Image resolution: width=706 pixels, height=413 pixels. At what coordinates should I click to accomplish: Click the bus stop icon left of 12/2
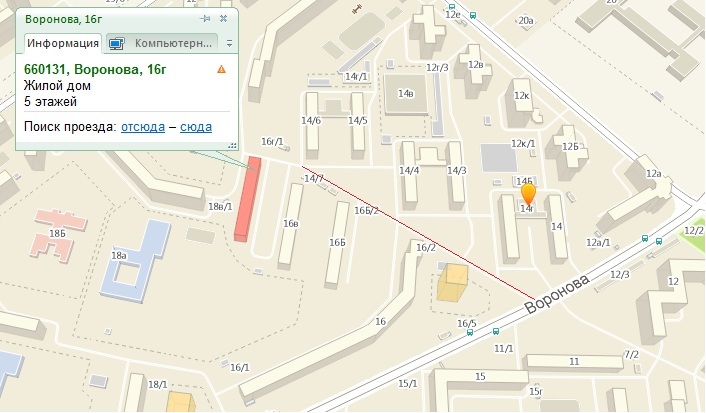pyautogui.click(x=659, y=241)
